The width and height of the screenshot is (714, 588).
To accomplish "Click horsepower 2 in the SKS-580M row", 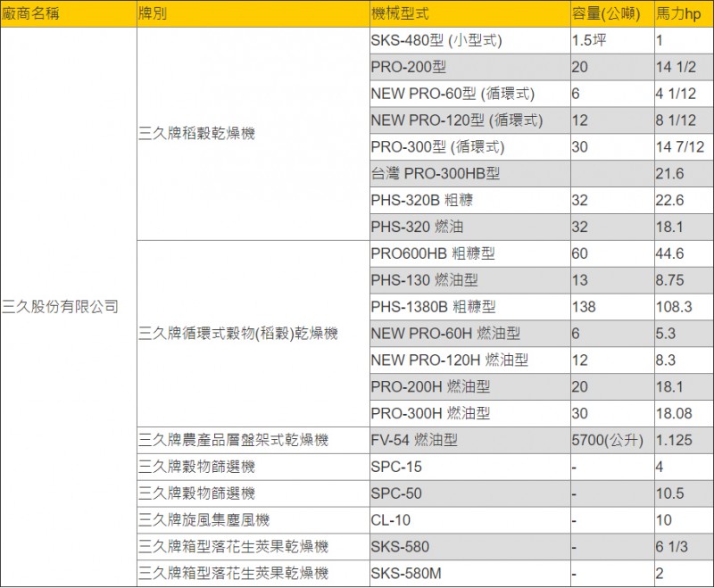I will tap(684, 574).
